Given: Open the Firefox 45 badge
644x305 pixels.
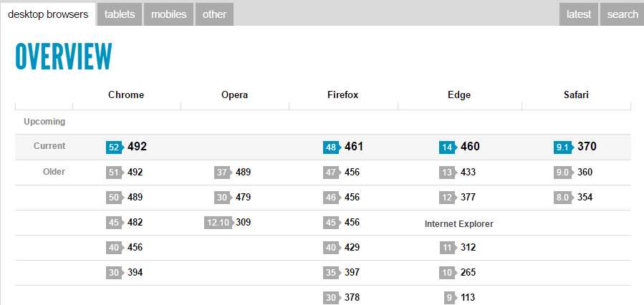Looking at the screenshot, I should click(332, 223).
